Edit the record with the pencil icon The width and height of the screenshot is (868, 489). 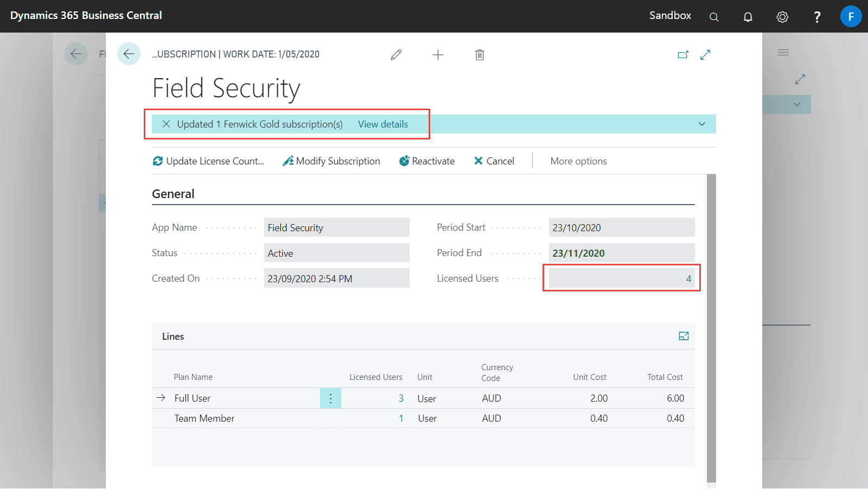click(396, 55)
